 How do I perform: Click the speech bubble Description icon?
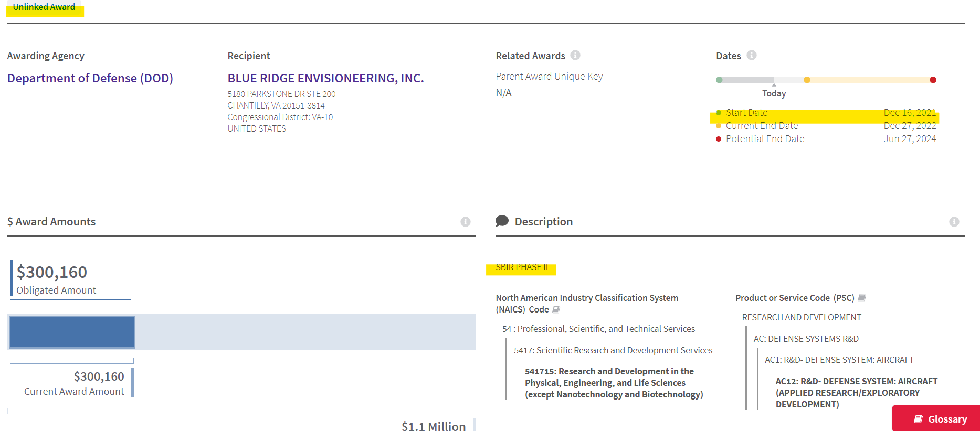click(502, 221)
